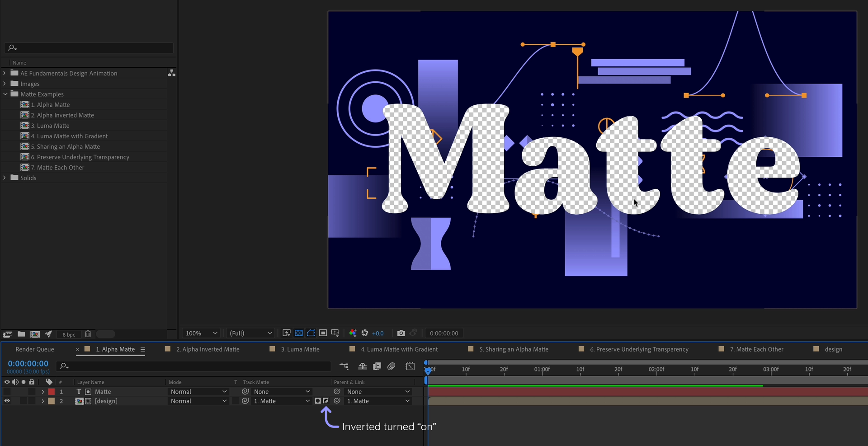Solo the Matte layer

[23, 392]
